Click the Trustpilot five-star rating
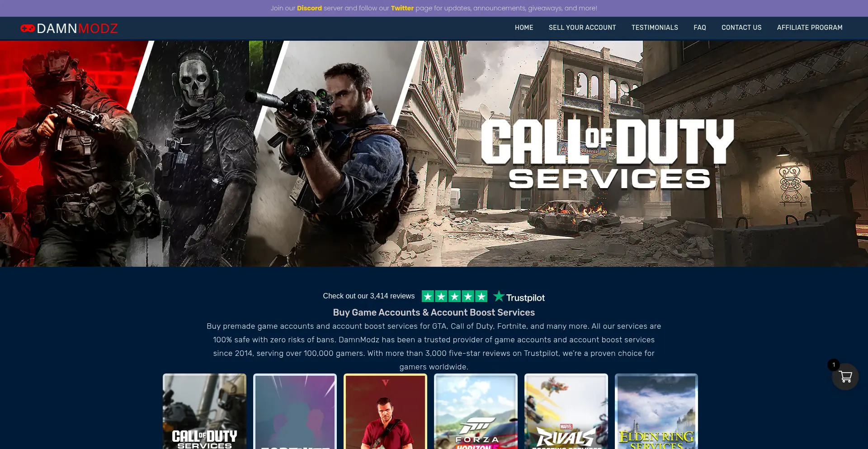 click(454, 296)
